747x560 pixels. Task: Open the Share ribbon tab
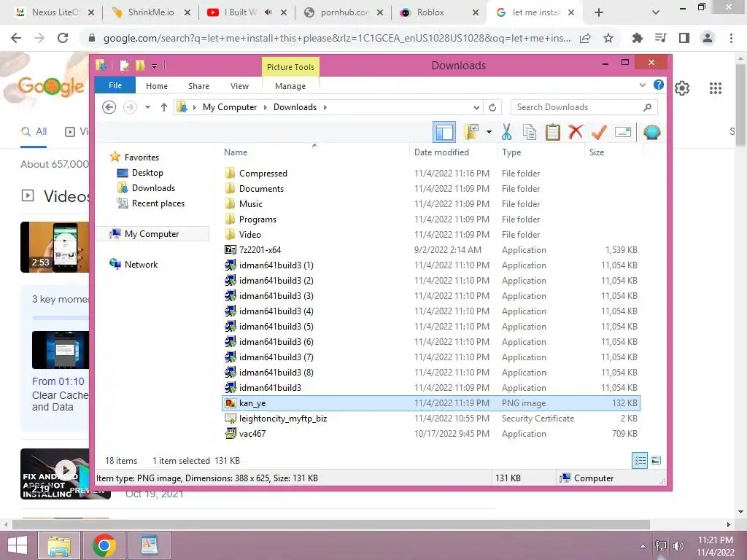click(198, 86)
